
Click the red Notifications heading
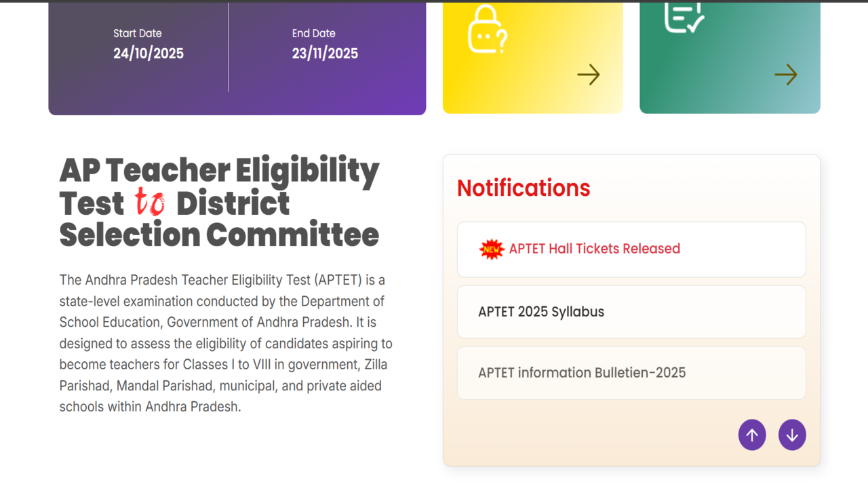pos(524,188)
